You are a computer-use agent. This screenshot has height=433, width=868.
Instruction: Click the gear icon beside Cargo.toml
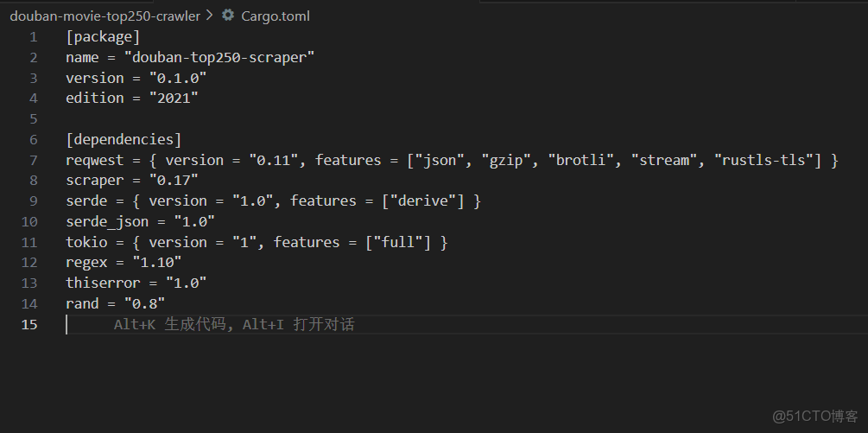coord(228,16)
